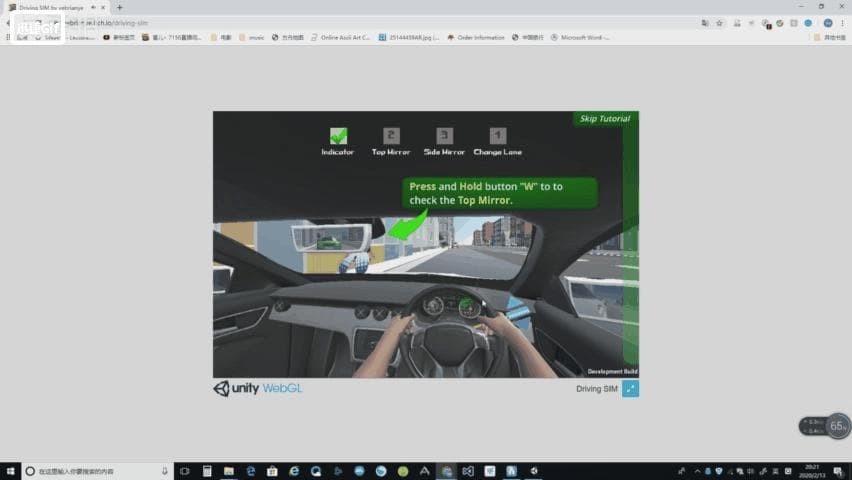Select the Side Mirror step 3 box
The height and width of the screenshot is (480, 852).
[444, 136]
